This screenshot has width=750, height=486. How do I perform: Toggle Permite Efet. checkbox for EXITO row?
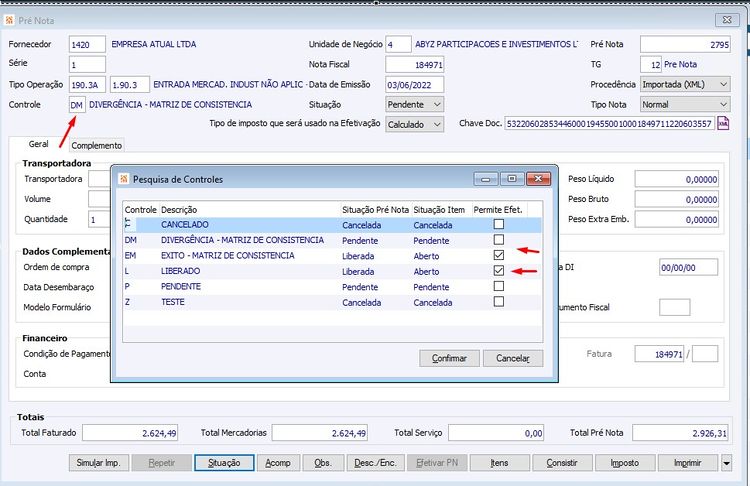pos(499,256)
